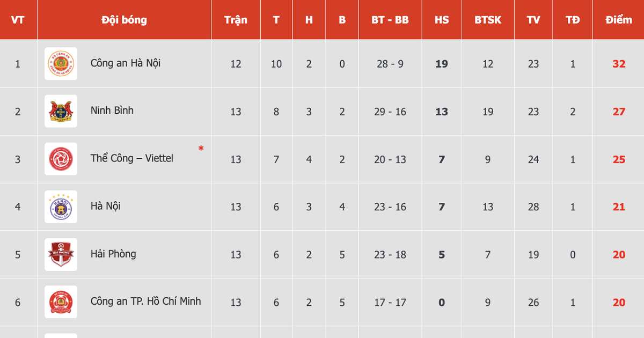Click the red asterisk beside Thể Công – Viettel
644x338 pixels.
click(x=201, y=149)
